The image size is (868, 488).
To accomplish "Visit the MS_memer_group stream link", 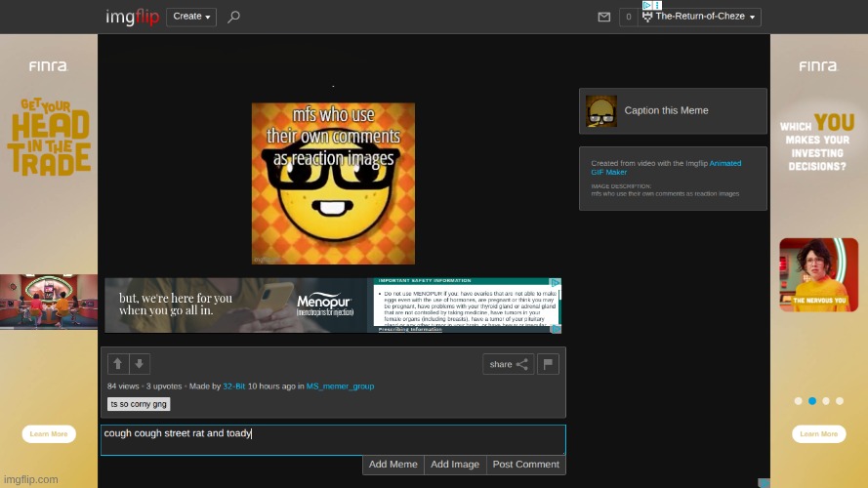I will pos(340,386).
